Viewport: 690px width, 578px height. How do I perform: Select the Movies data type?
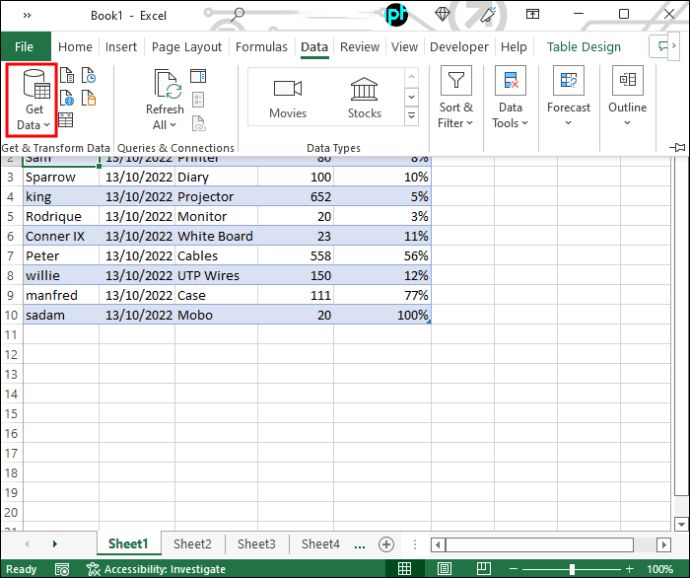click(x=288, y=98)
